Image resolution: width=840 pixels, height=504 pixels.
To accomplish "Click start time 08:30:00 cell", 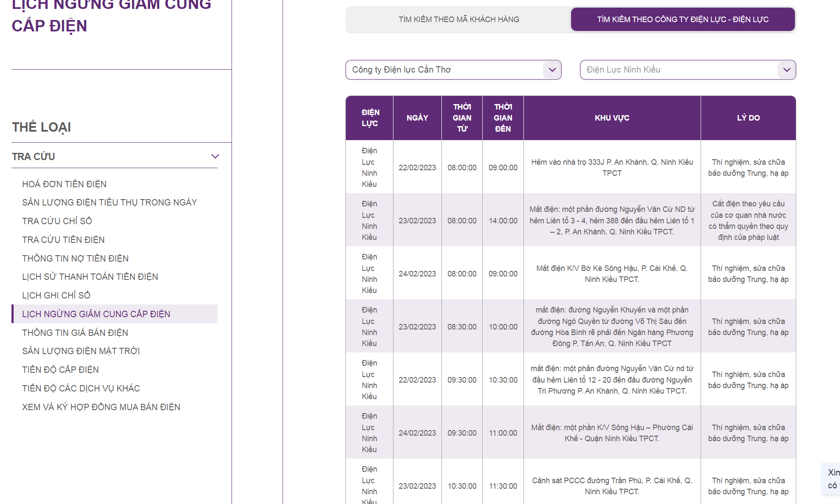I will coord(462,327).
